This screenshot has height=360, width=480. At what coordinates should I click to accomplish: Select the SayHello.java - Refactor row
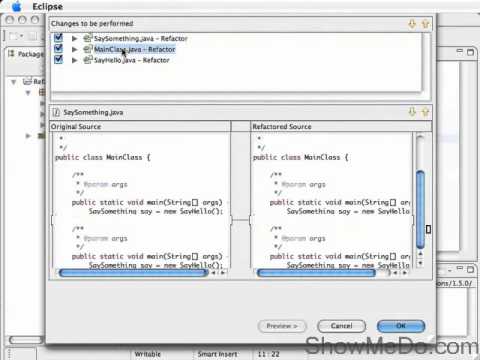[x=132, y=60]
